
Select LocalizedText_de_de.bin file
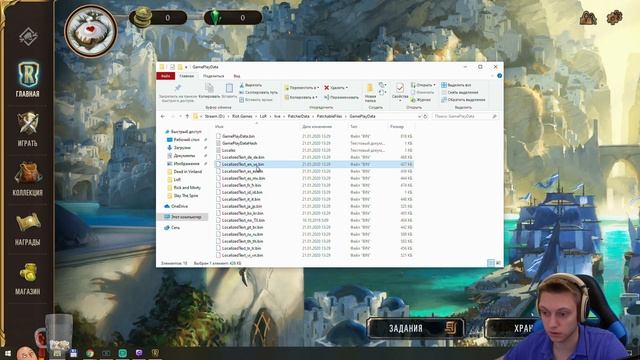[x=243, y=157]
